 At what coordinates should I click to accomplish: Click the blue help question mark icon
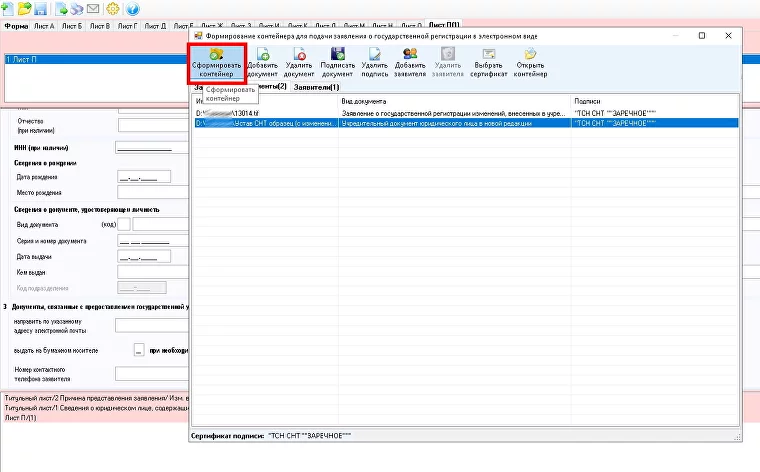[132, 9]
